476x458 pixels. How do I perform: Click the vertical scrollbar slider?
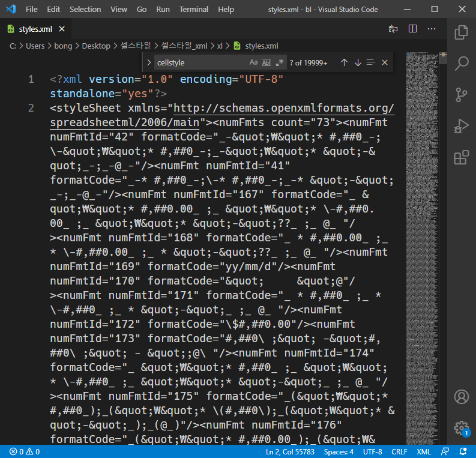443,58
